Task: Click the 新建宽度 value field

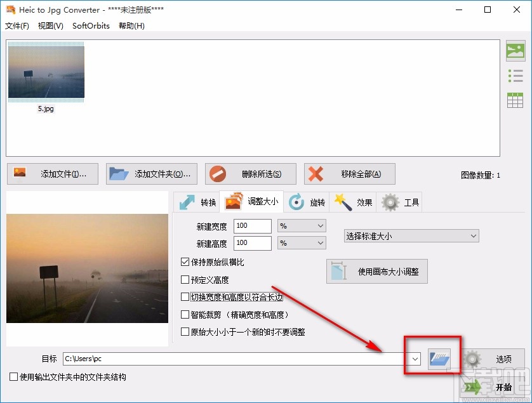Action: pyautogui.click(x=252, y=225)
